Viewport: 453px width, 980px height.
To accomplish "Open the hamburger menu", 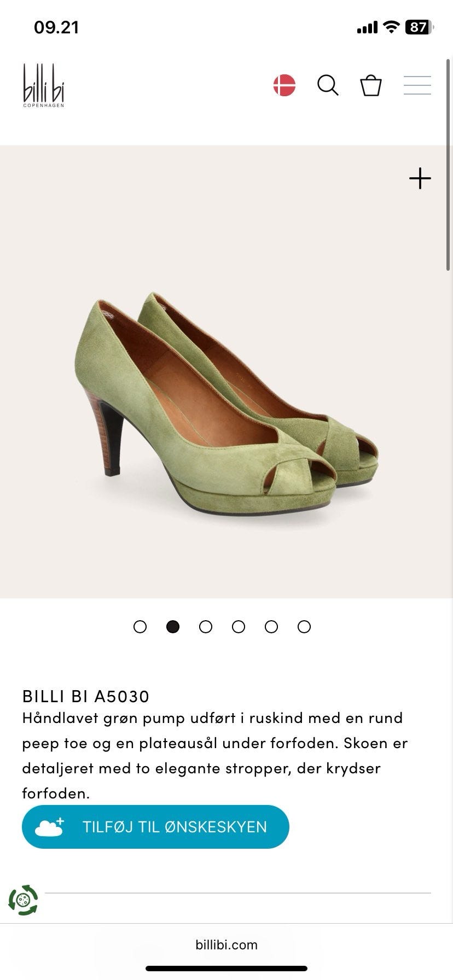I will tap(417, 85).
